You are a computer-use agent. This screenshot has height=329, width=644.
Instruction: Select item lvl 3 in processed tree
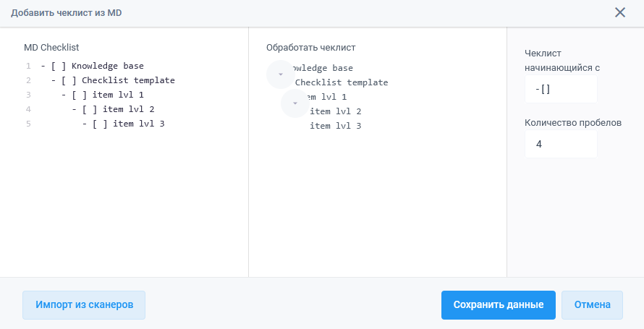pos(335,126)
